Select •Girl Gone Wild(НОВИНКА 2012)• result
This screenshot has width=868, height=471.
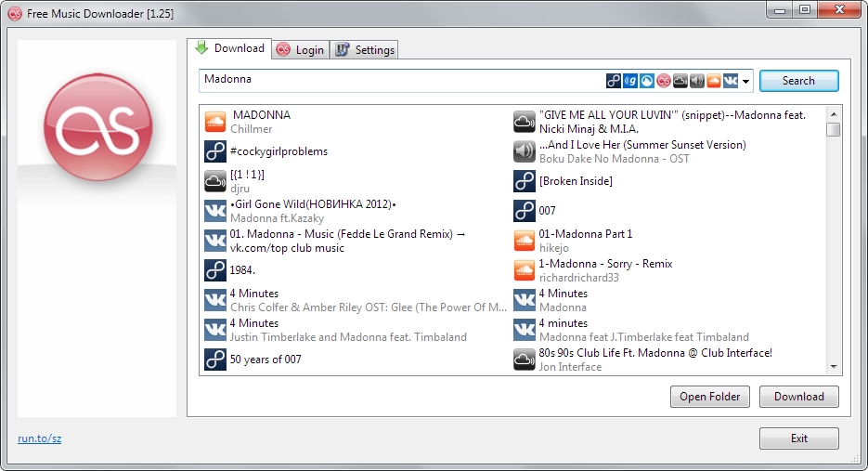pos(314,204)
